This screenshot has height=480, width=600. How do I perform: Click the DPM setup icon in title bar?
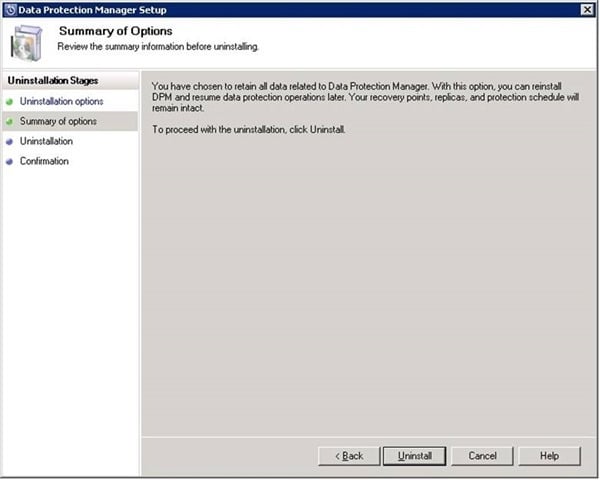click(10, 10)
